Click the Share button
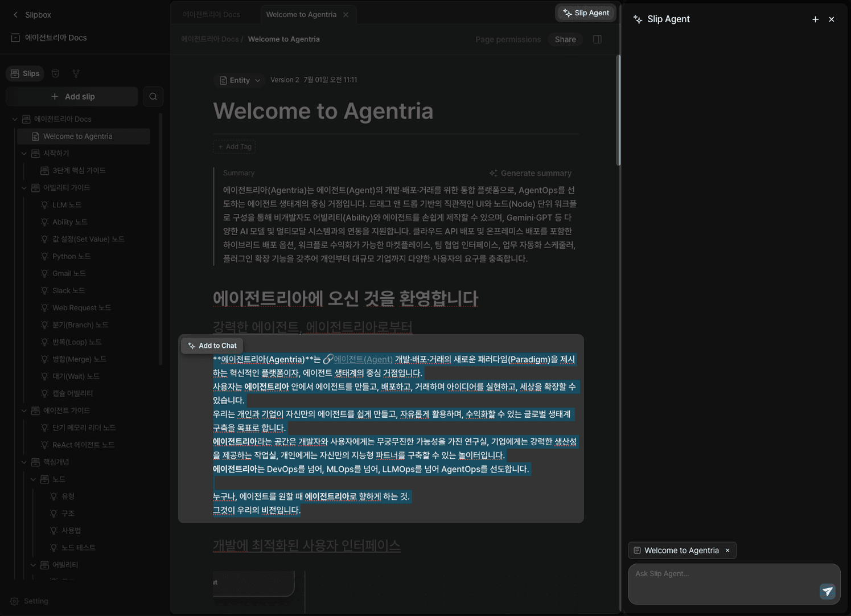Screen dimensions: 851x616 tap(565, 39)
